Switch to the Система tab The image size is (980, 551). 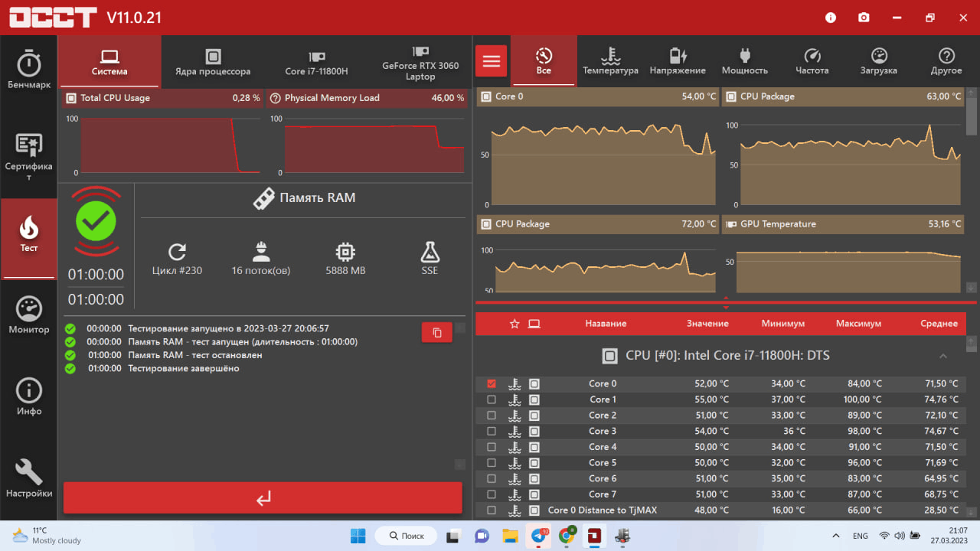[x=109, y=61]
